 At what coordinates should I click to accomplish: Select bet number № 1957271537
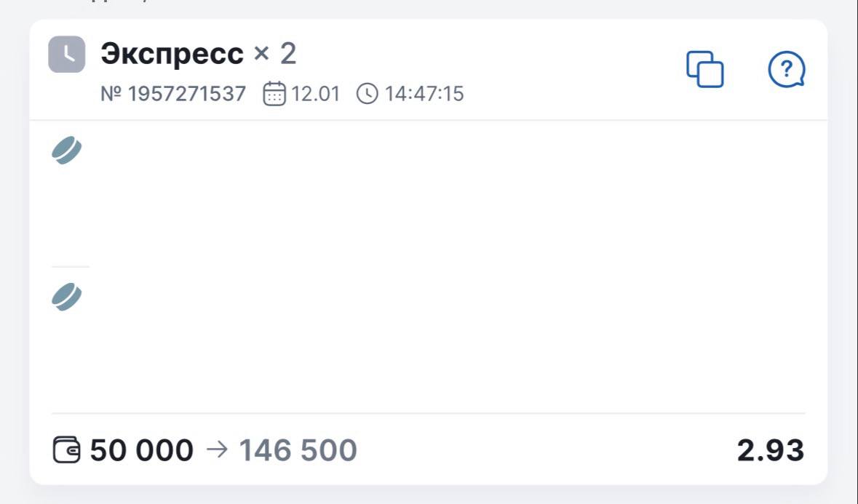coord(173,94)
